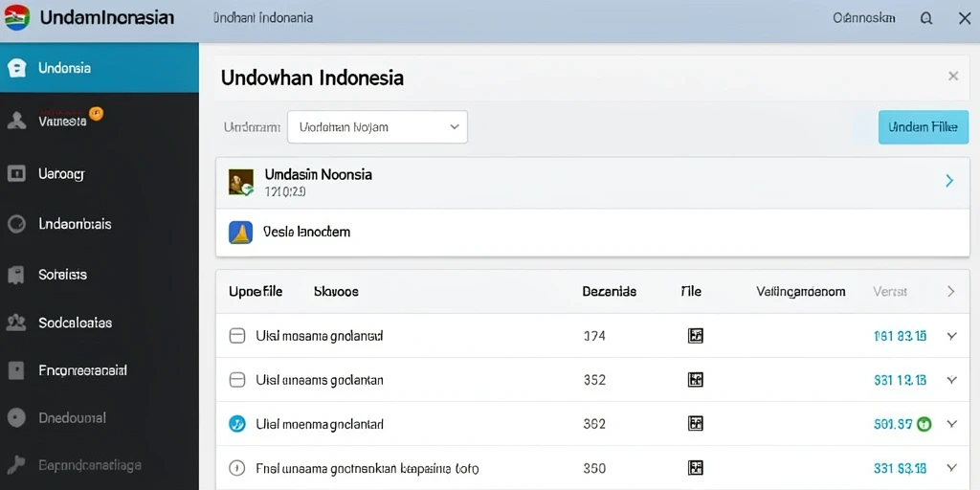The width and height of the screenshot is (980, 490).
Task: Click the value 374 in Decanids column
Action: point(594,336)
